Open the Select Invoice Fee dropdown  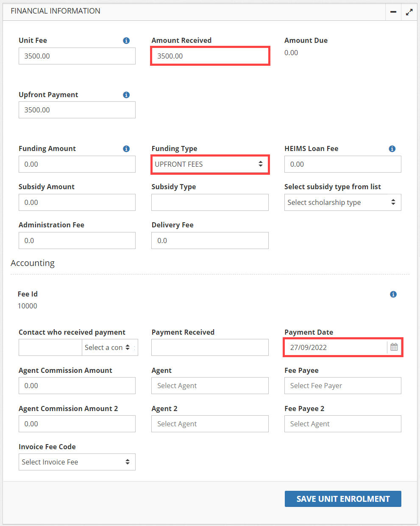click(x=77, y=462)
